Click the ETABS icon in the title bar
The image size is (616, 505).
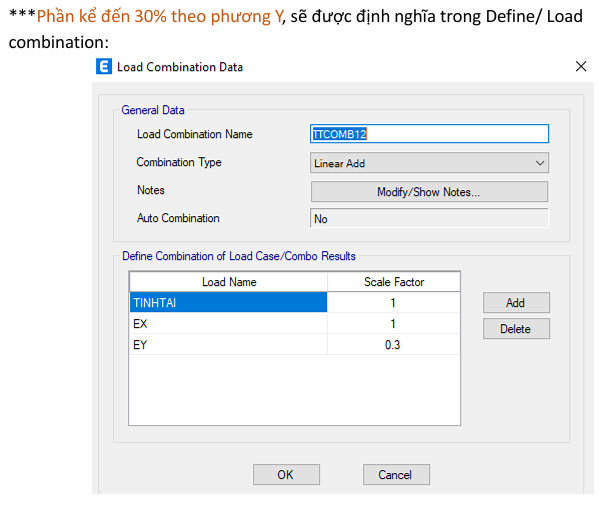pyautogui.click(x=103, y=67)
